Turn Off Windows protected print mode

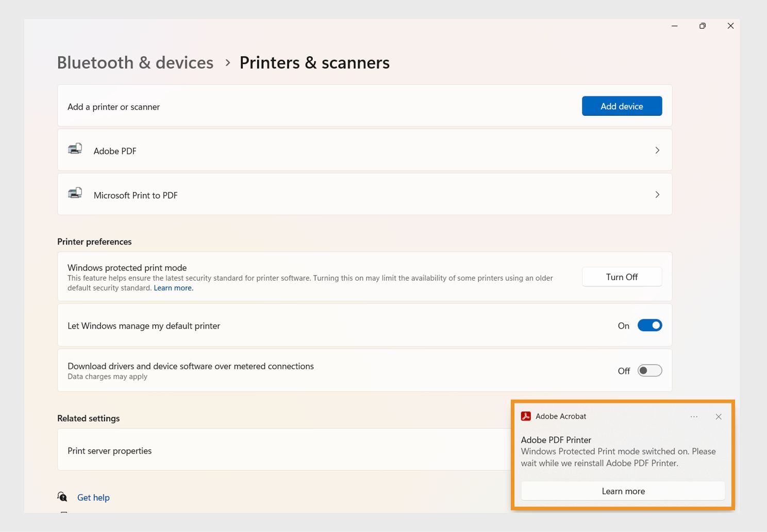tap(622, 277)
